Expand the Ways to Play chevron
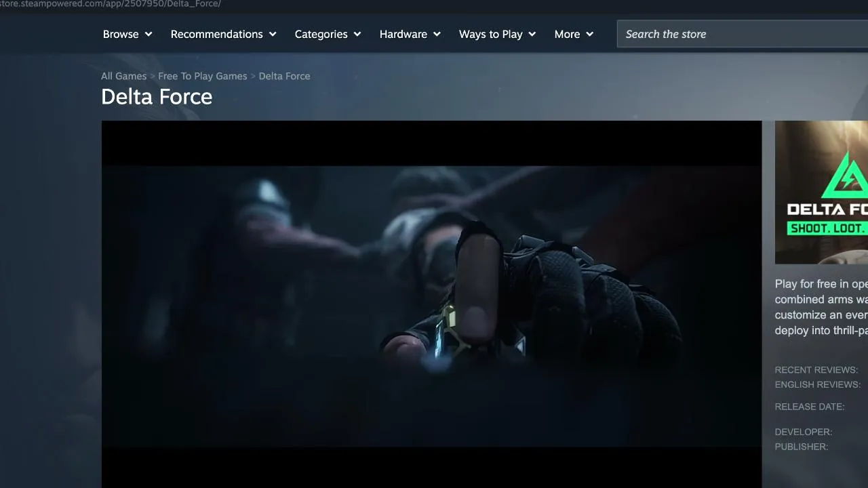This screenshot has height=488, width=868. 532,35
